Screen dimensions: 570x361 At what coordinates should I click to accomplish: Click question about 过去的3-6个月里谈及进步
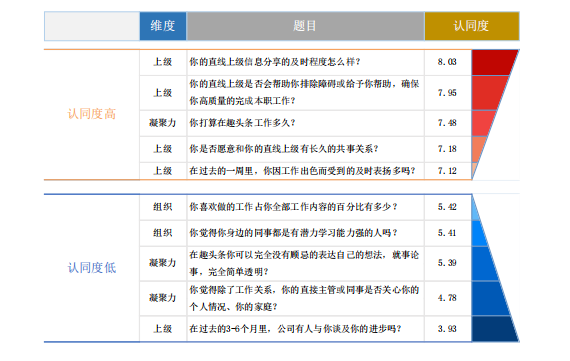295,329
